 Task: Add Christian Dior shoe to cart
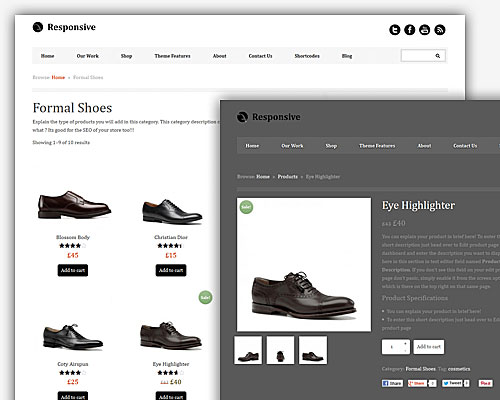(x=171, y=270)
